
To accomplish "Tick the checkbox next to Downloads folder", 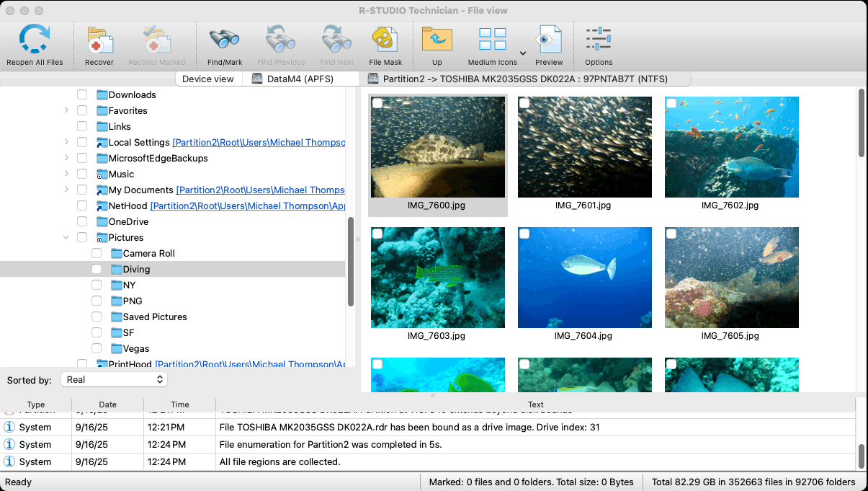I will click(x=82, y=94).
